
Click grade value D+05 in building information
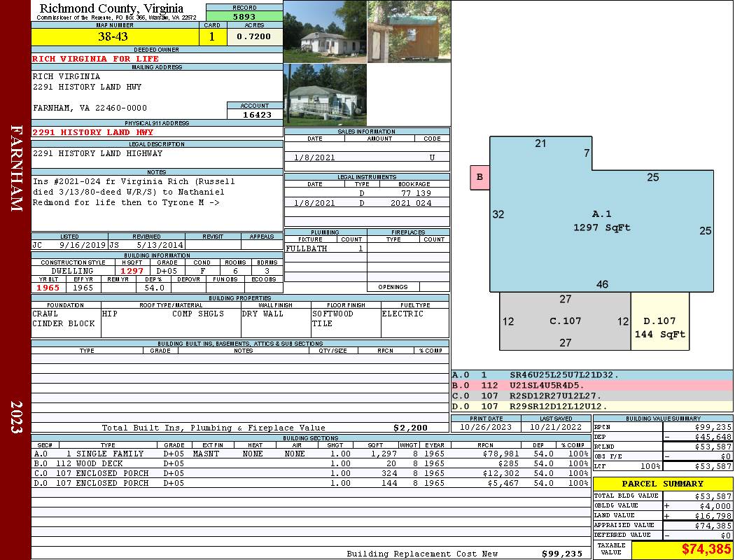point(167,271)
